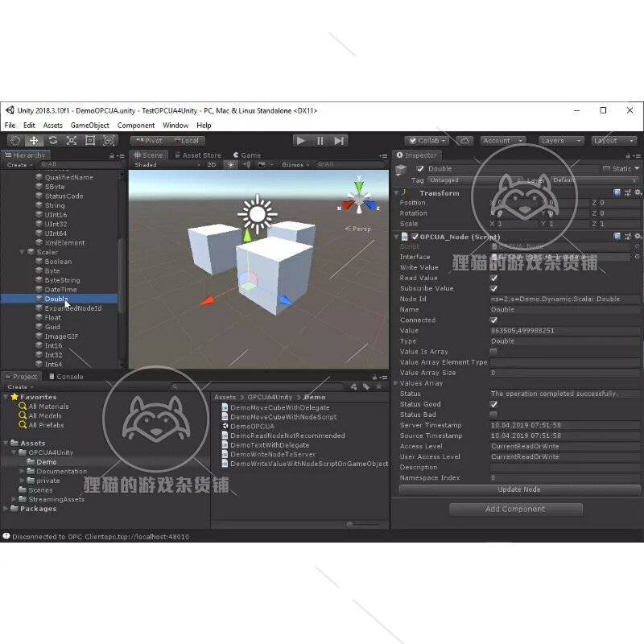Toggle the Value Is Array checkbox

493,352
